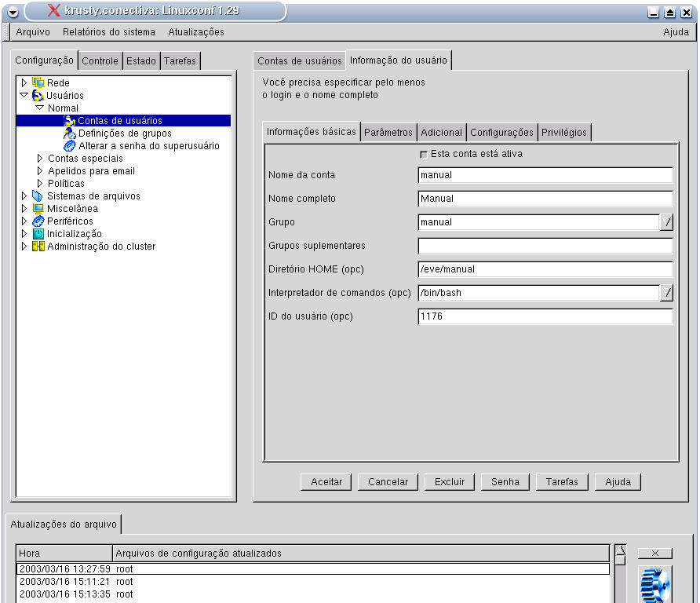
Task: Click the Administração do cluster icon
Action: pos(38,246)
